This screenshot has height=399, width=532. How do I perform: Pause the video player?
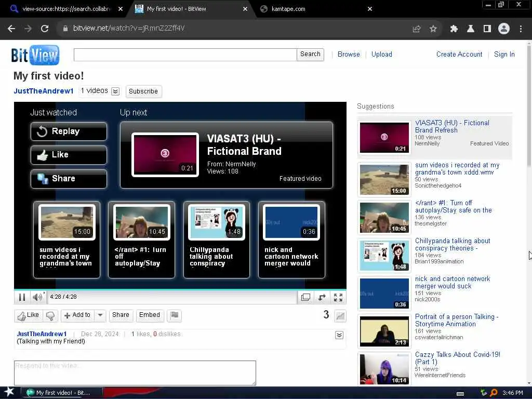point(22,297)
